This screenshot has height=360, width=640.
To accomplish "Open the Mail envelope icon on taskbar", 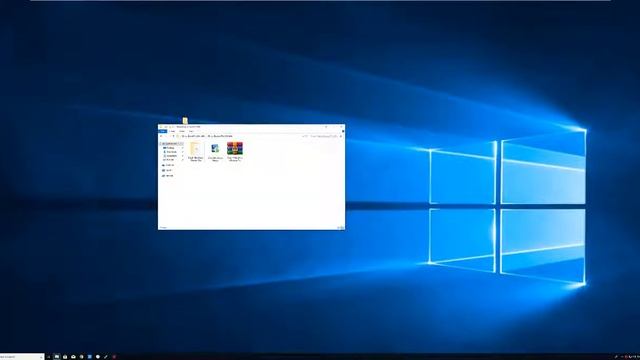I will coord(73,357).
